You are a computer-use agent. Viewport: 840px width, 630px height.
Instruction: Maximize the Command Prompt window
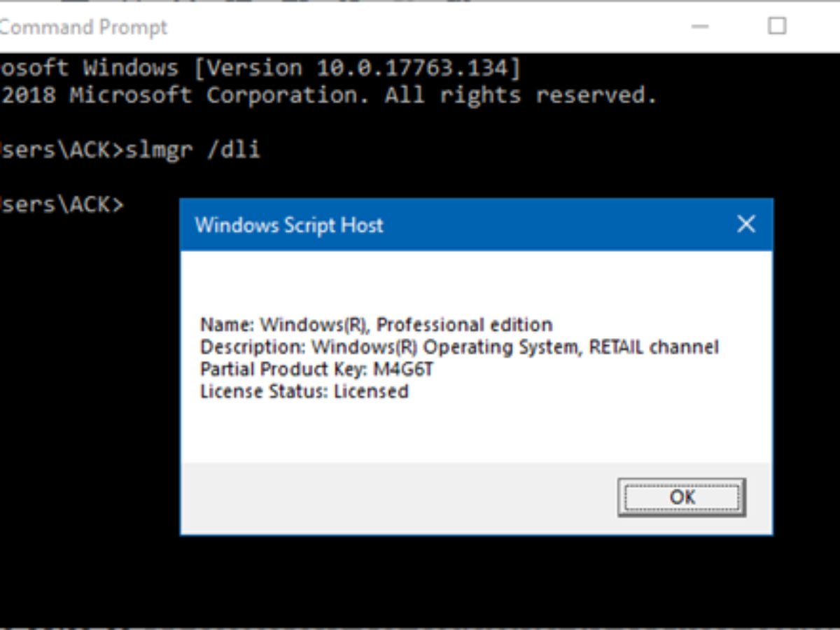click(777, 27)
